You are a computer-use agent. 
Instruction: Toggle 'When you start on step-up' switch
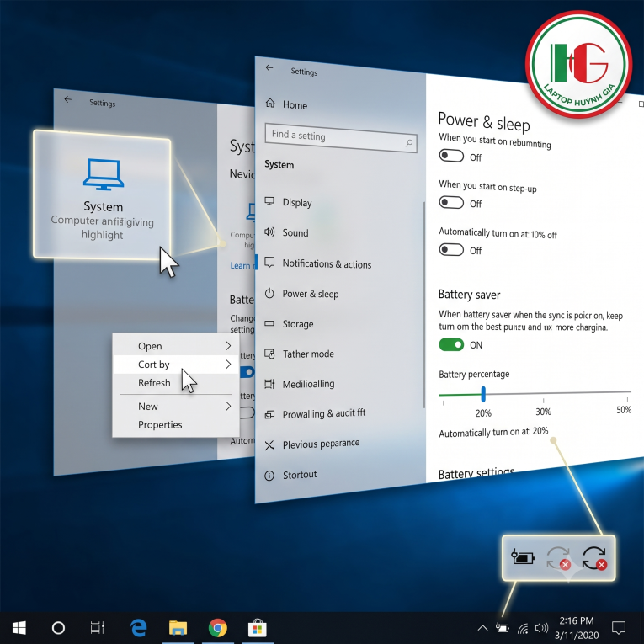click(x=451, y=203)
